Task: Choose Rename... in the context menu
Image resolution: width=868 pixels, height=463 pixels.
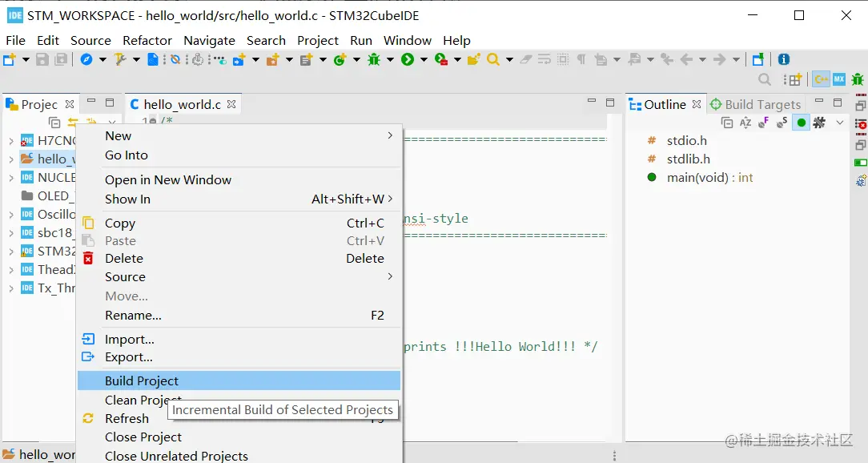Action: click(239, 315)
